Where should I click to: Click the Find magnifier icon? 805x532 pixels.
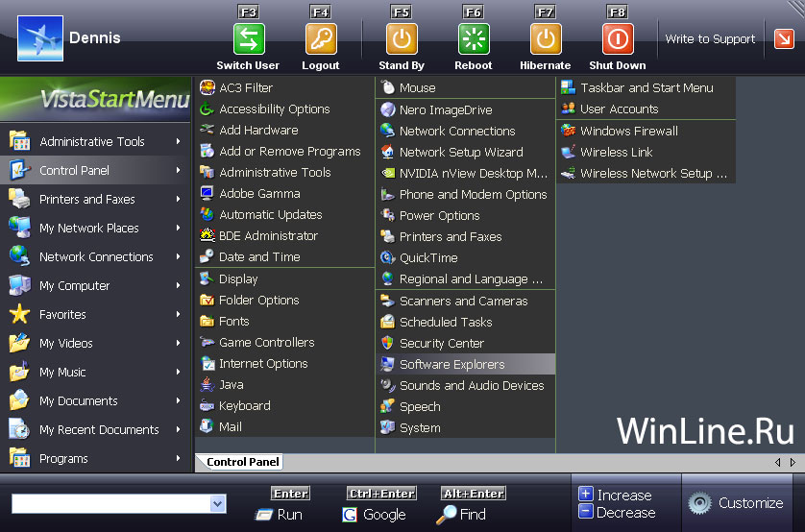coord(446,515)
